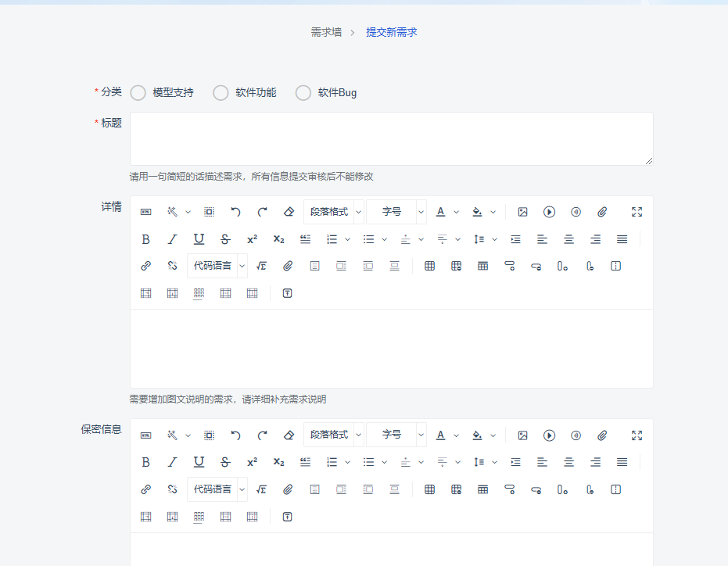Go to 需求墙 in the breadcrumb

pos(326,32)
